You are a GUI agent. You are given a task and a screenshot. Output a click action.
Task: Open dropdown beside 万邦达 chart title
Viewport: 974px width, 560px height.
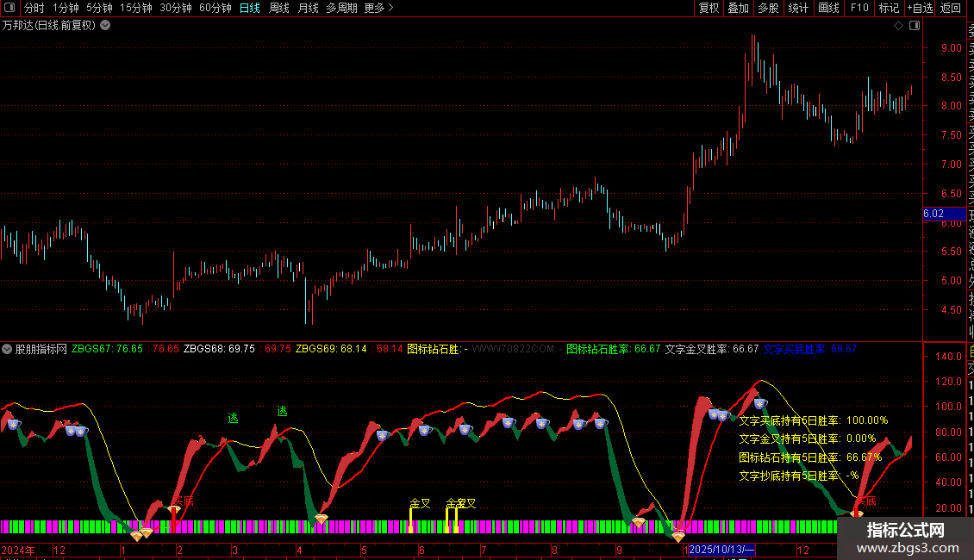click(106, 26)
